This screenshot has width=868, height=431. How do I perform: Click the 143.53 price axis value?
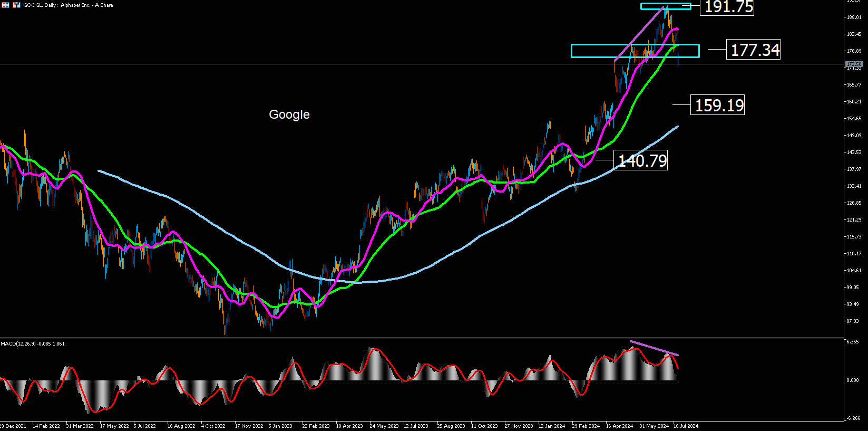[x=854, y=152]
